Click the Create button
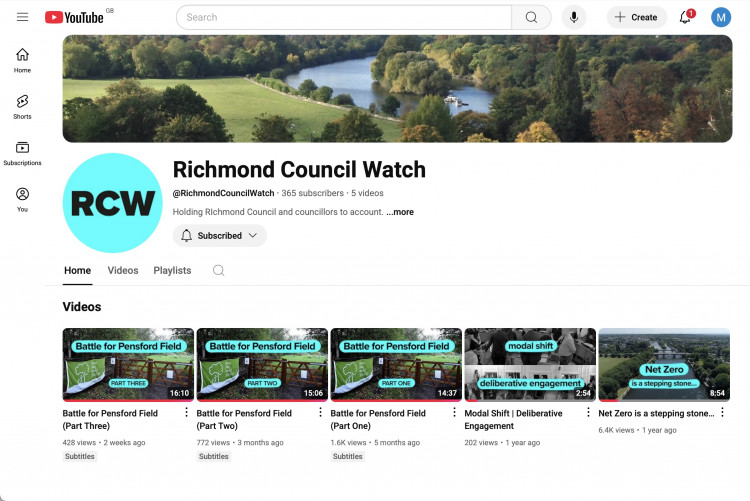Screen dimensions: 750x501 tap(636, 17)
